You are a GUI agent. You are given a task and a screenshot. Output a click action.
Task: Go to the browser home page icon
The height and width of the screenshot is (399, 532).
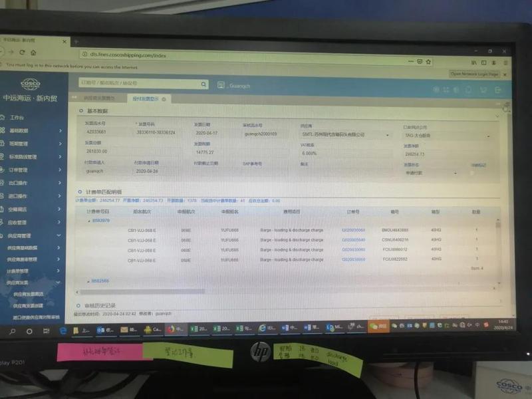point(33,53)
